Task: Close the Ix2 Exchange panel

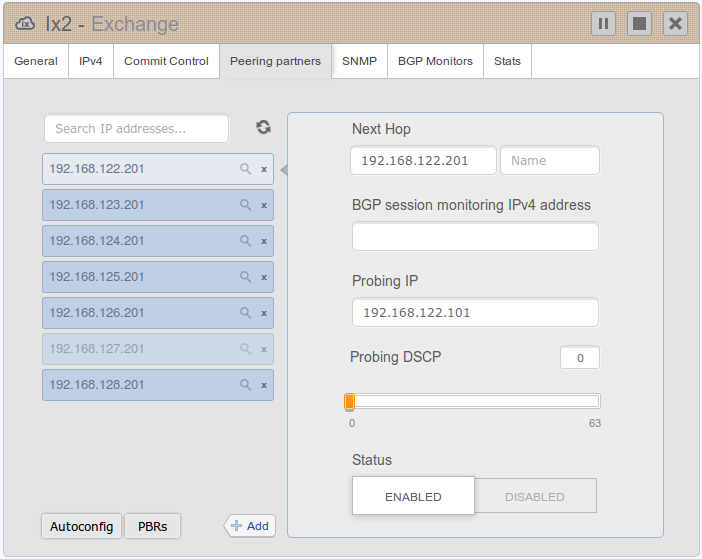Action: click(675, 24)
